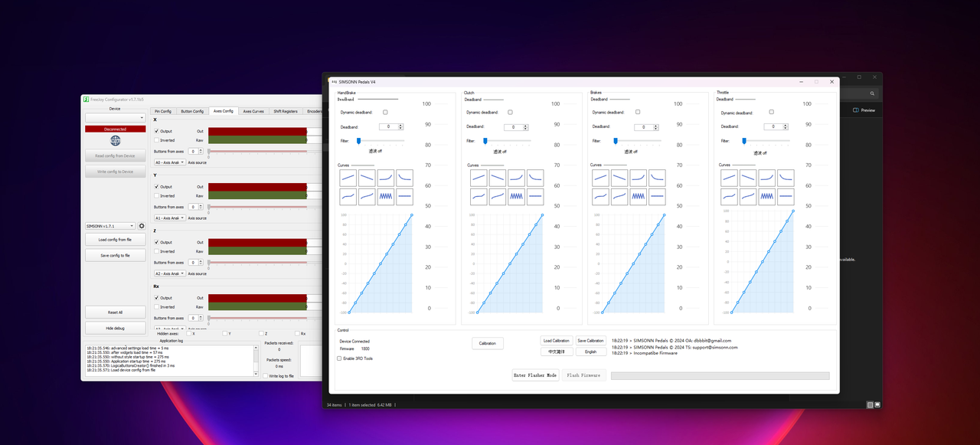The width and height of the screenshot is (980, 445).
Task: Select Throttle zigzag curve preset
Action: click(x=767, y=197)
